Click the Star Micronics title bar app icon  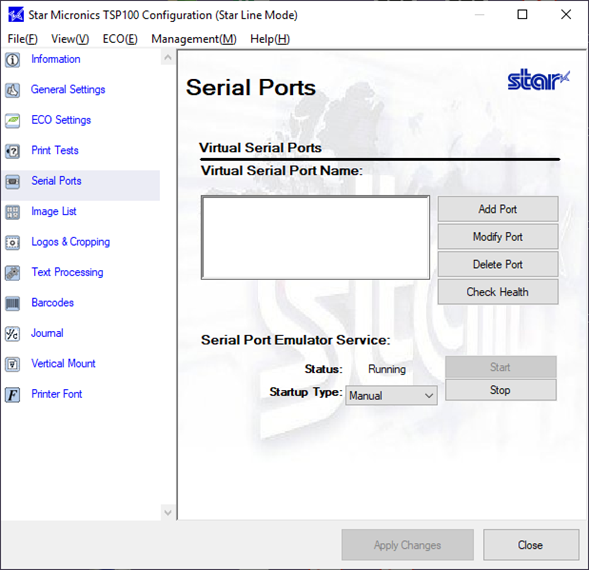click(x=16, y=15)
